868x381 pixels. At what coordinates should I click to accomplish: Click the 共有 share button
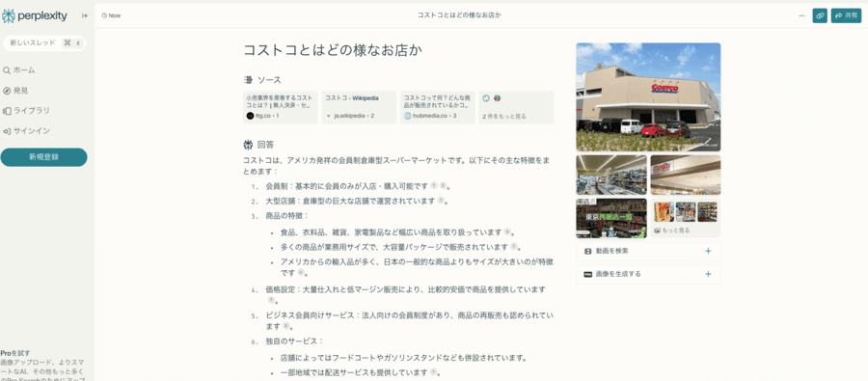click(x=846, y=15)
